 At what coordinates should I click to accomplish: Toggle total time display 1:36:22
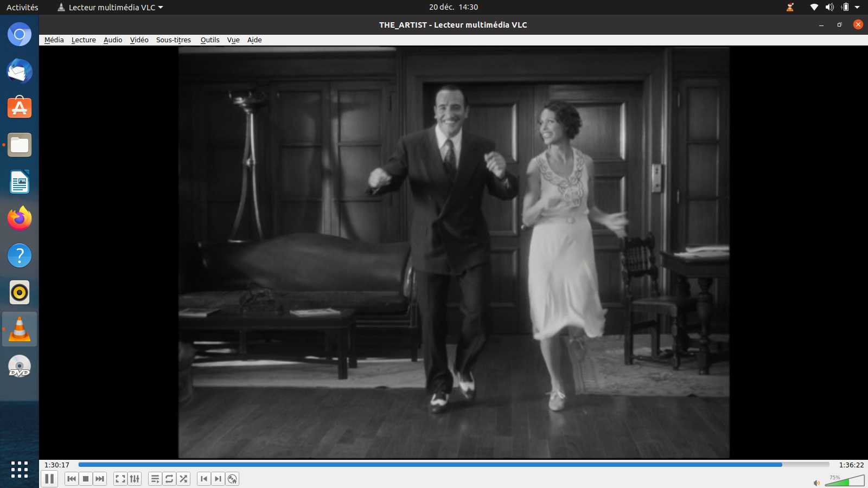[x=851, y=465]
